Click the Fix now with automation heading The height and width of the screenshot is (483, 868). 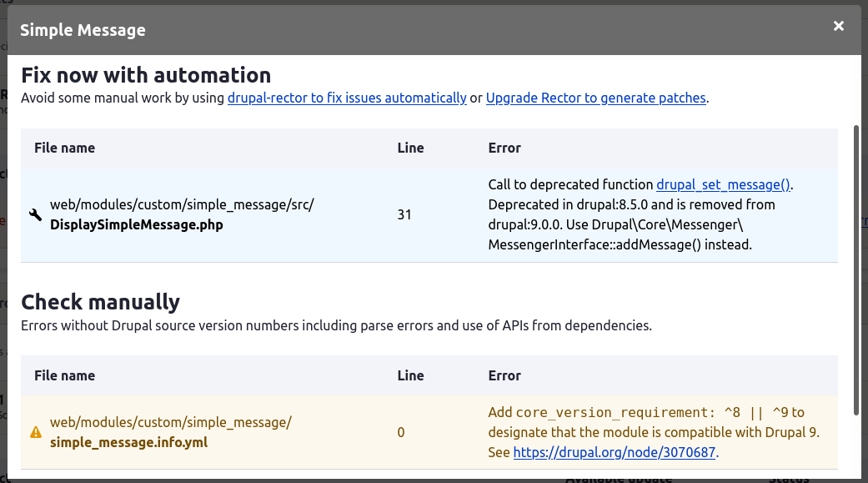146,75
